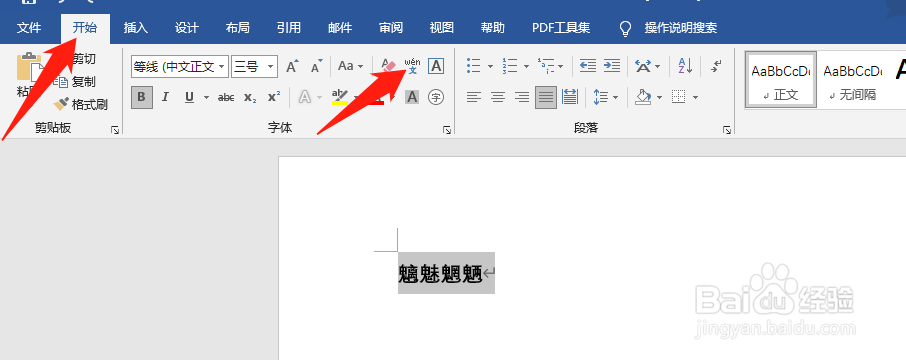The width and height of the screenshot is (906, 360).
Task: Open line spacing dropdown arrow
Action: point(615,98)
